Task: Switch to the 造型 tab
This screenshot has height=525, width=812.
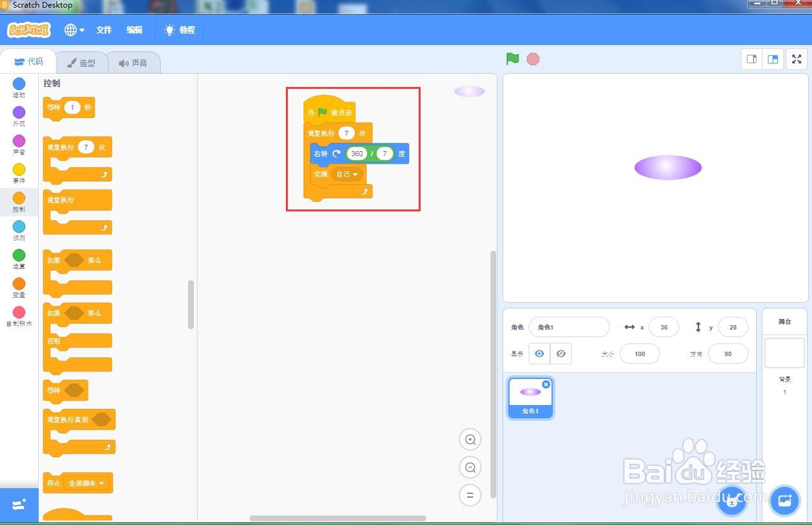Action: click(x=81, y=63)
